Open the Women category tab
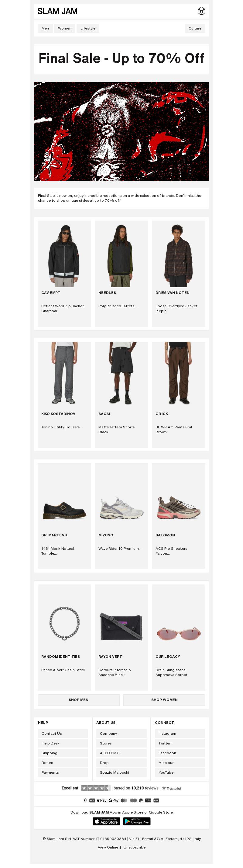 [65, 28]
